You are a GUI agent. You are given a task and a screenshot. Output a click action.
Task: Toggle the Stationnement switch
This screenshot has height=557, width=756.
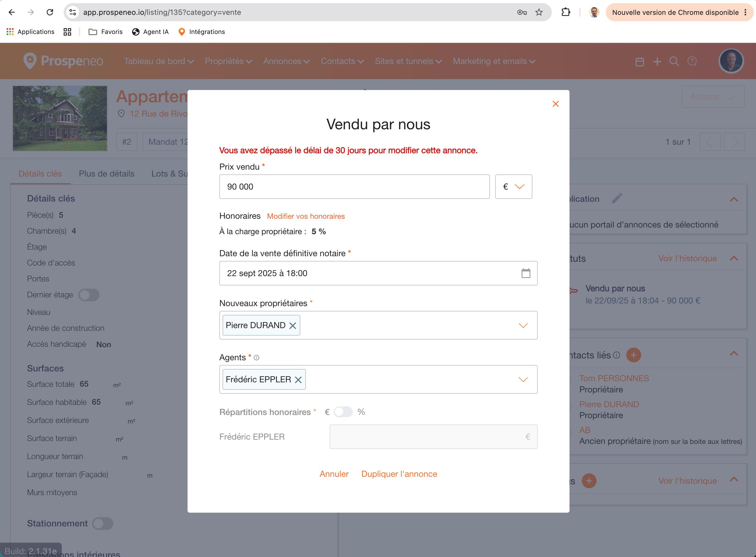[x=103, y=524]
